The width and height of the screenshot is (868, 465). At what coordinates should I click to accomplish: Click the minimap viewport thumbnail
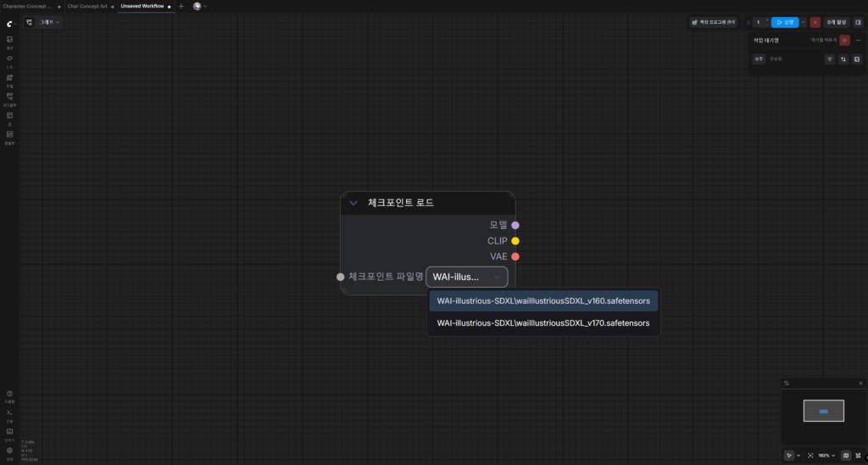coord(824,411)
